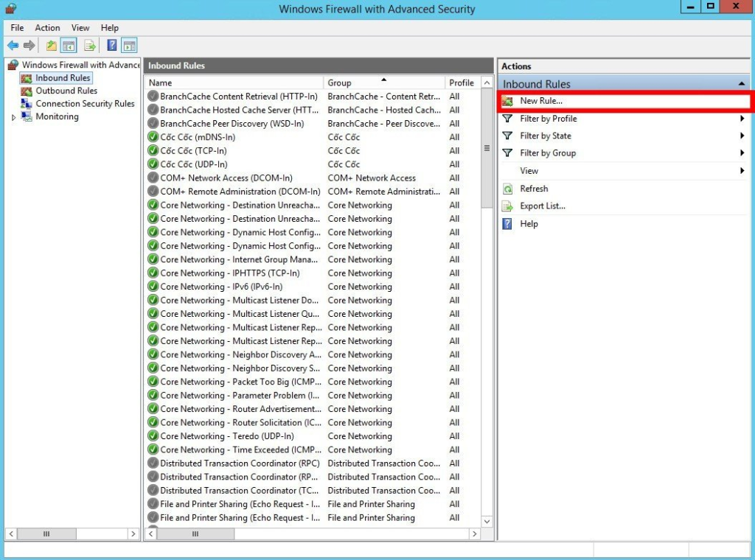This screenshot has width=755, height=560.
Task: Click the Forward arrow toolbar icon
Action: pyautogui.click(x=29, y=46)
